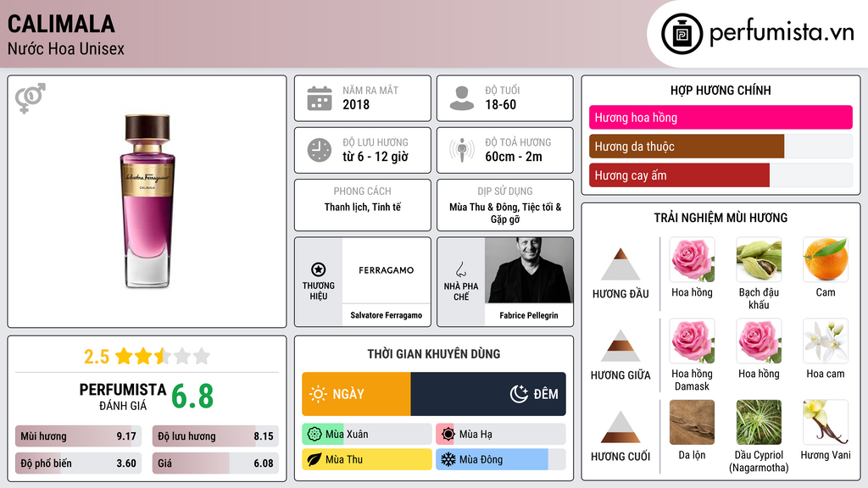Click the Hương hoa hồng accord bar
This screenshot has width=868, height=488.
(721, 117)
